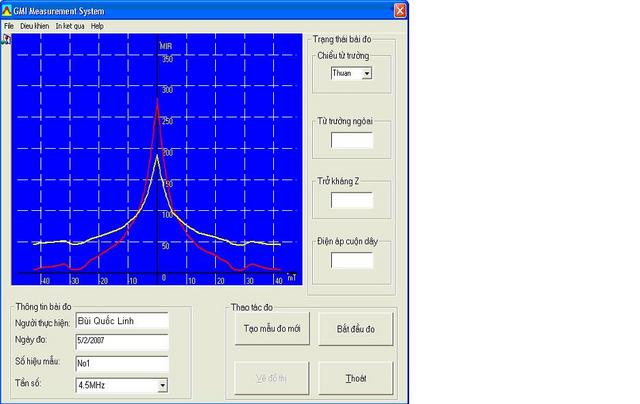This screenshot has height=404, width=640.
Task: Click the Thoát button
Action: point(356,378)
